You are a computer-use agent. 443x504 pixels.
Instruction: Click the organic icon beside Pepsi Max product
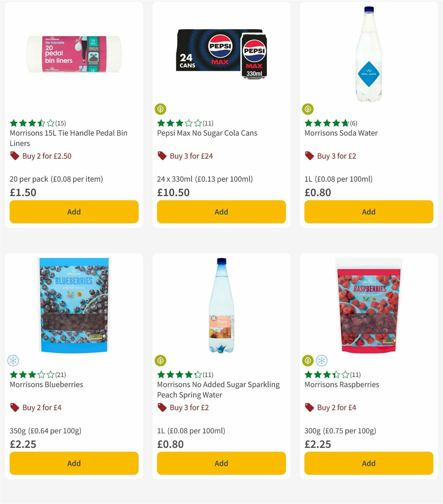pyautogui.click(x=161, y=109)
